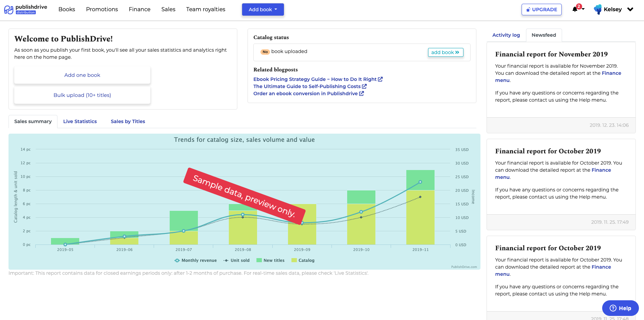Click the 2019-05 bar in the chart
The height and width of the screenshot is (320, 644).
65,241
